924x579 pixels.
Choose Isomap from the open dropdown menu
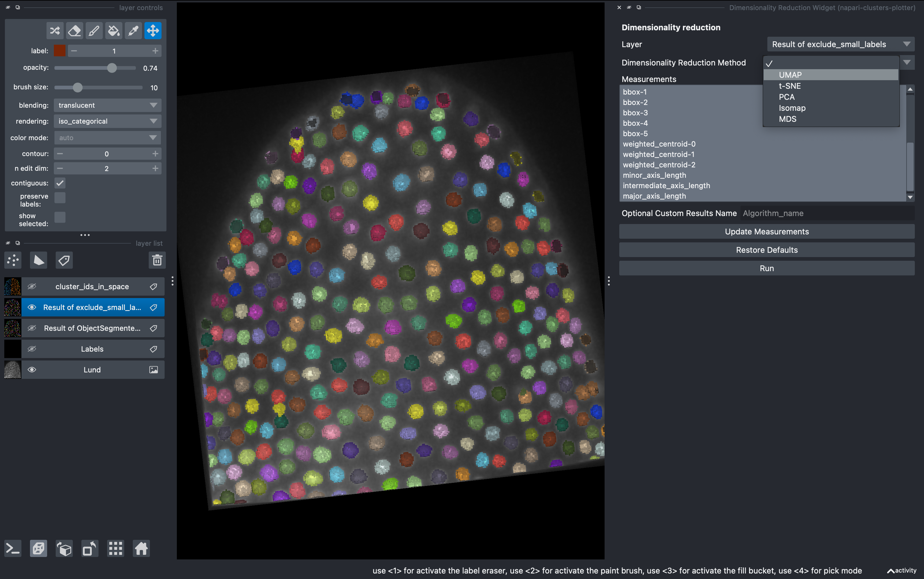click(x=792, y=108)
